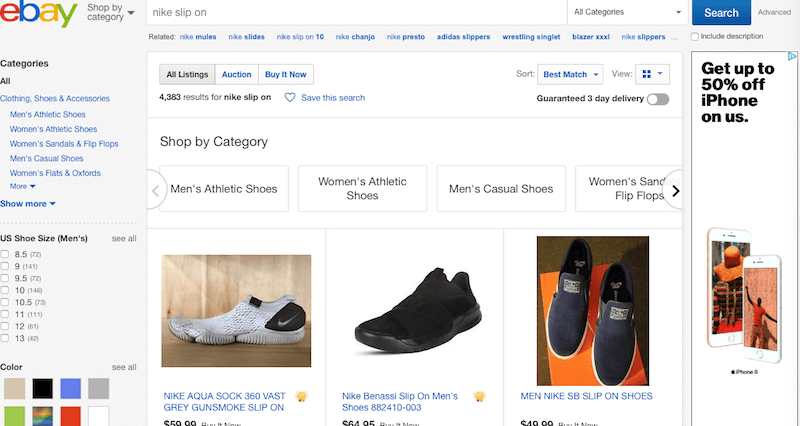
Task: Click see all for US Shoe Size
Action: [124, 238]
